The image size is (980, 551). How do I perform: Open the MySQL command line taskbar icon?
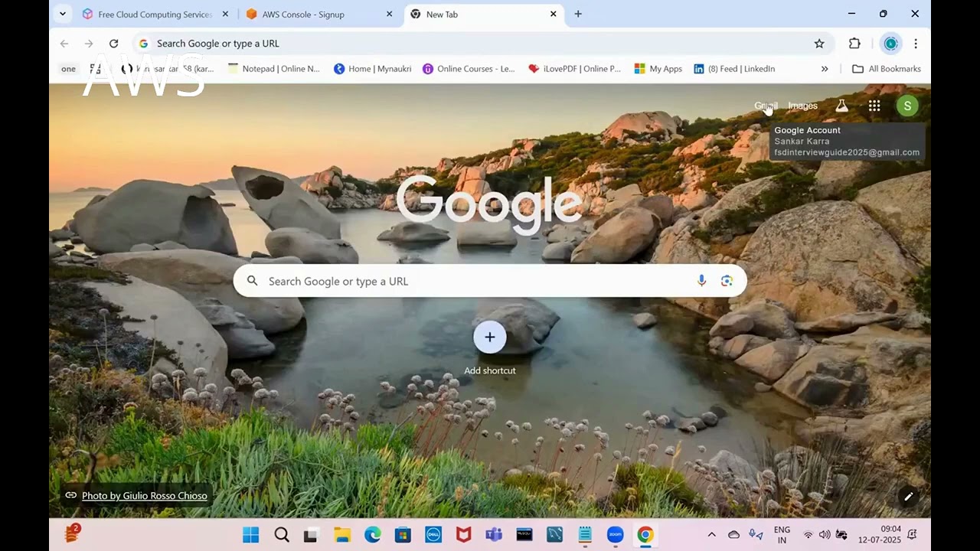point(524,535)
